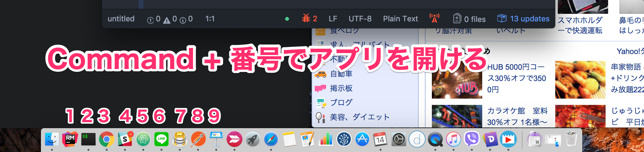Toggle the red broadcast antenna status icon

click(x=434, y=19)
